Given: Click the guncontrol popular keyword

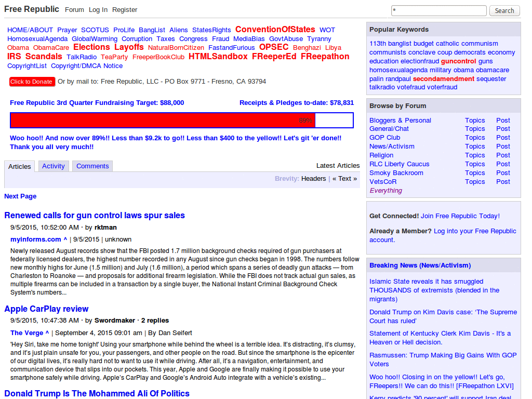Looking at the screenshot, I should point(458,61).
